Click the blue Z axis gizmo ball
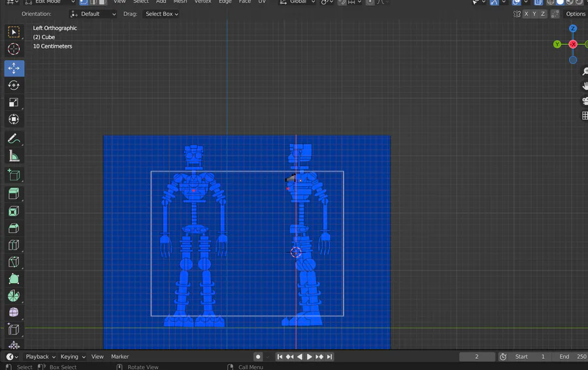 pos(572,29)
